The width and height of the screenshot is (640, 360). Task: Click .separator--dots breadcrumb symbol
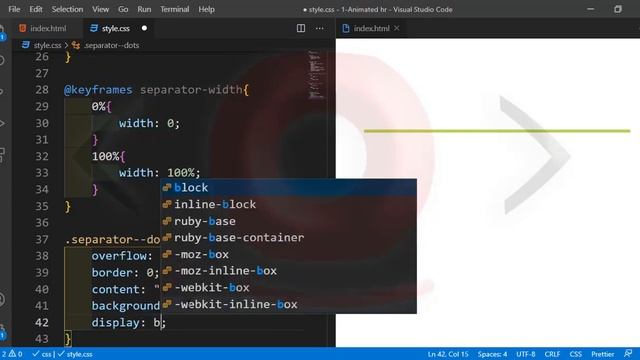(111, 45)
